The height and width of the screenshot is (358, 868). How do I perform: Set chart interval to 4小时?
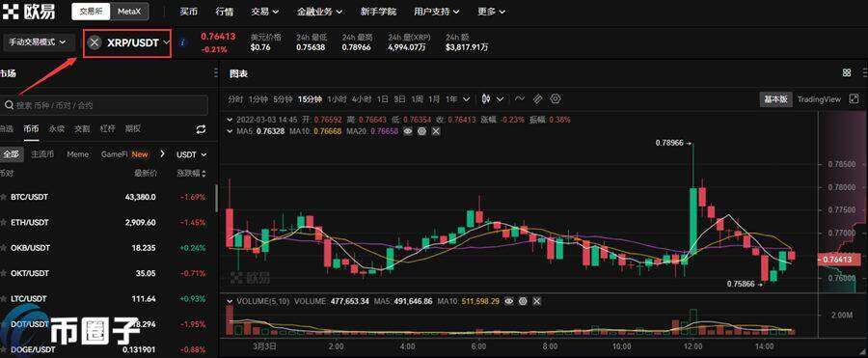[362, 99]
